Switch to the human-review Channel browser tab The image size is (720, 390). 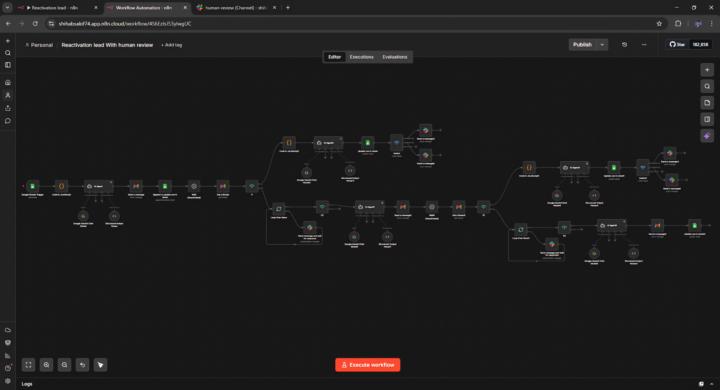pos(236,8)
